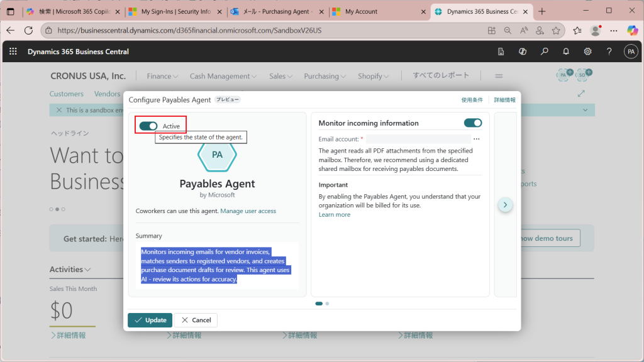Go to next dialog page arrow

pos(505,205)
